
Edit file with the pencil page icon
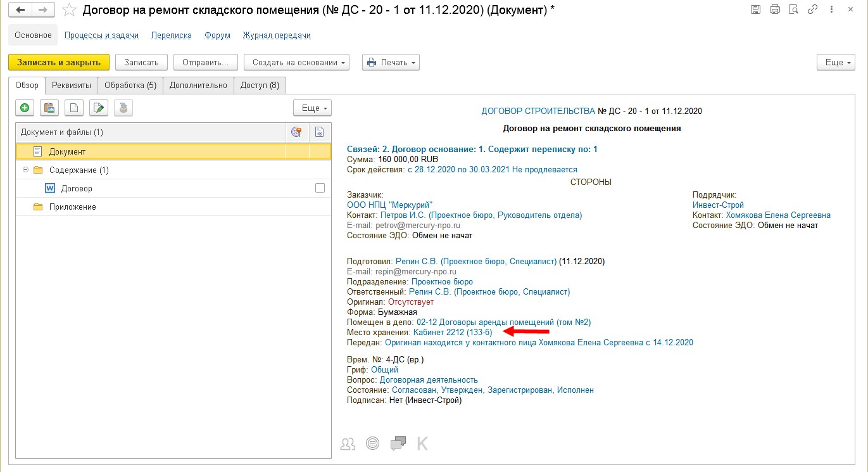(x=99, y=108)
